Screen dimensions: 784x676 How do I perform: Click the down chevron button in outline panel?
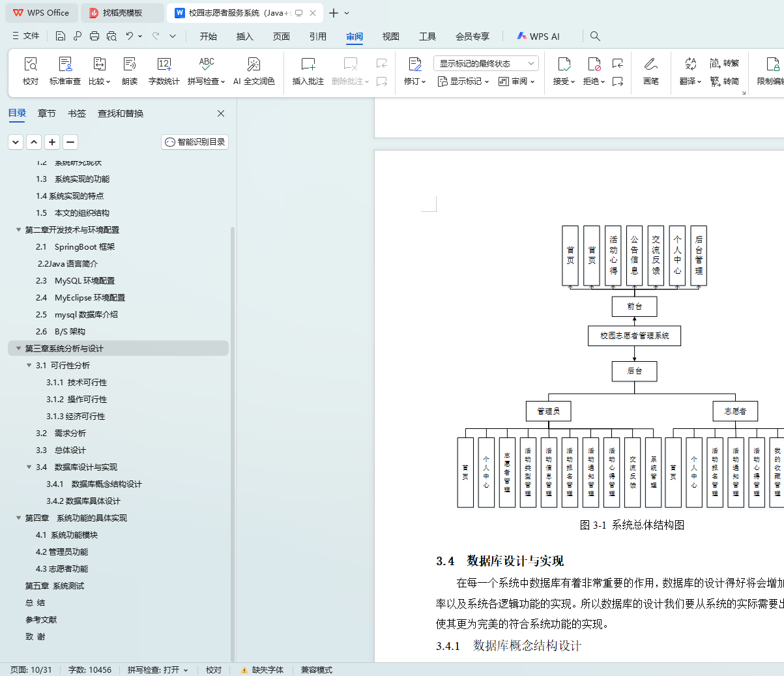[x=16, y=141]
